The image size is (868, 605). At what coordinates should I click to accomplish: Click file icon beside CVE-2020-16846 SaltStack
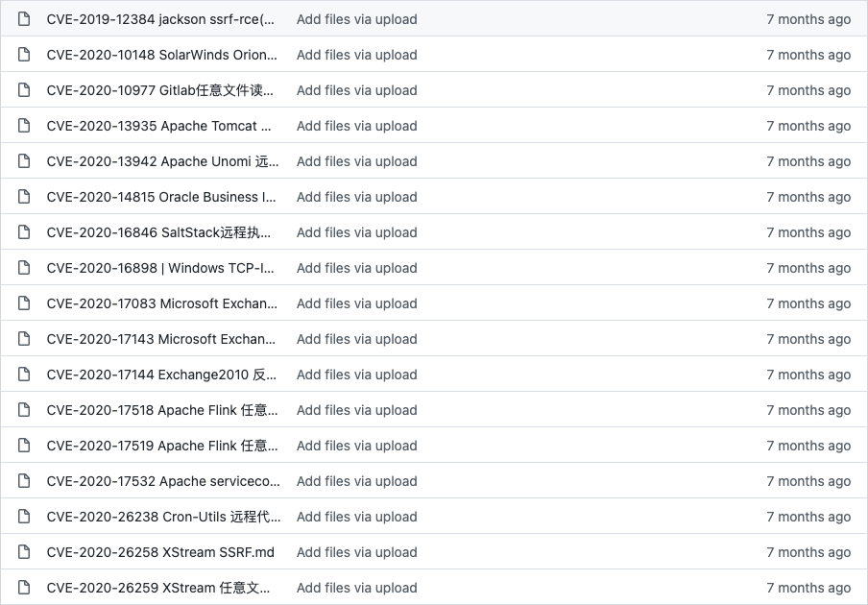(24, 232)
